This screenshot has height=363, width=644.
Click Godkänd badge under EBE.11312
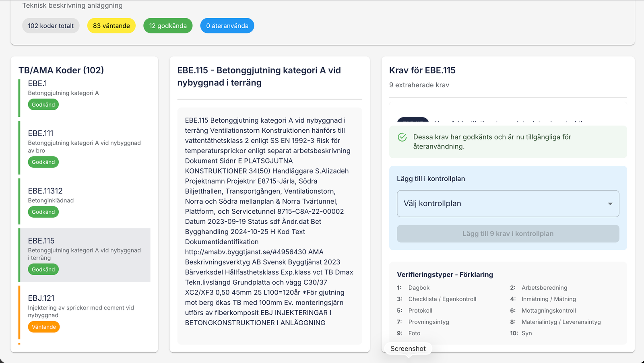[43, 212]
